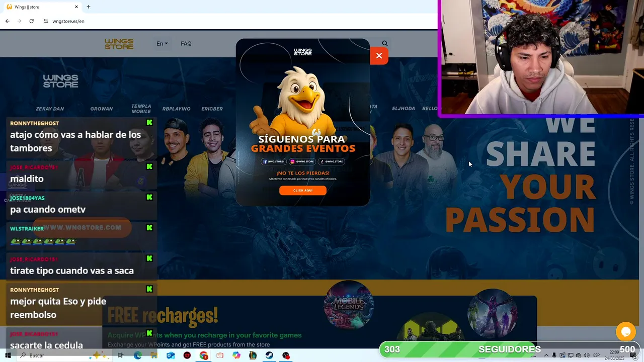The height and width of the screenshot is (362, 644).
Task: Click chat message 'pa cuando ometv'
Action: [x=48, y=209]
